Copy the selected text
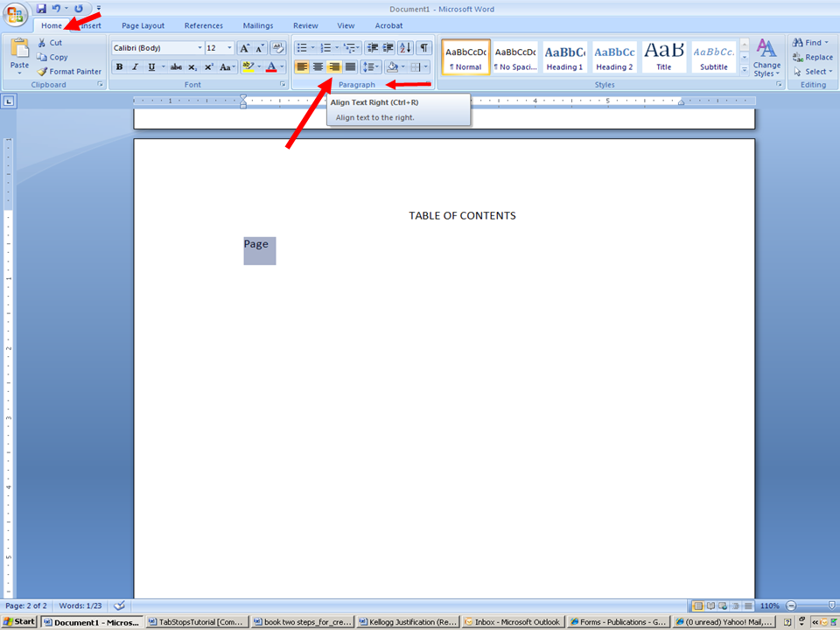 pos(52,57)
